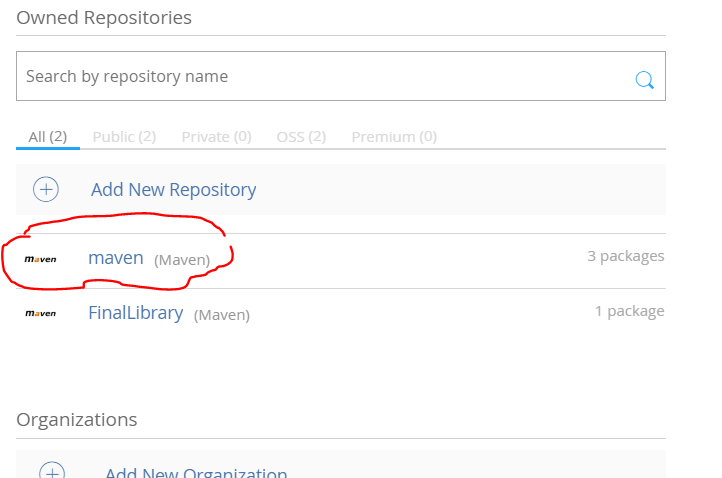
Task: Click the (Maven) type label next to maven
Action: [x=182, y=260]
